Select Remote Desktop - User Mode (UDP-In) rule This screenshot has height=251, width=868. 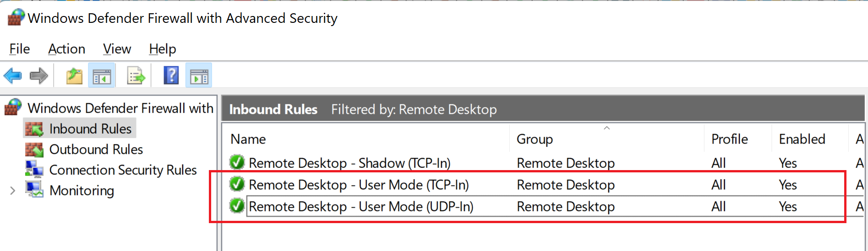[x=361, y=207]
